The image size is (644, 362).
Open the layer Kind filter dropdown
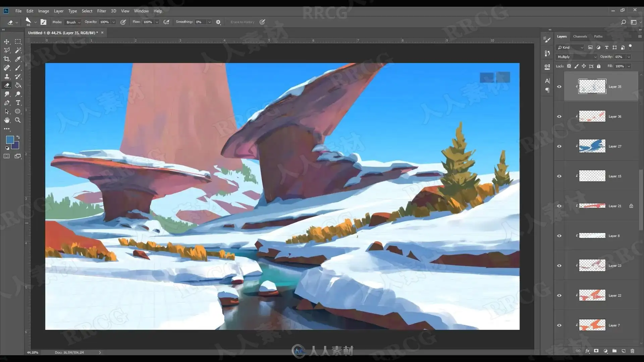(570, 48)
